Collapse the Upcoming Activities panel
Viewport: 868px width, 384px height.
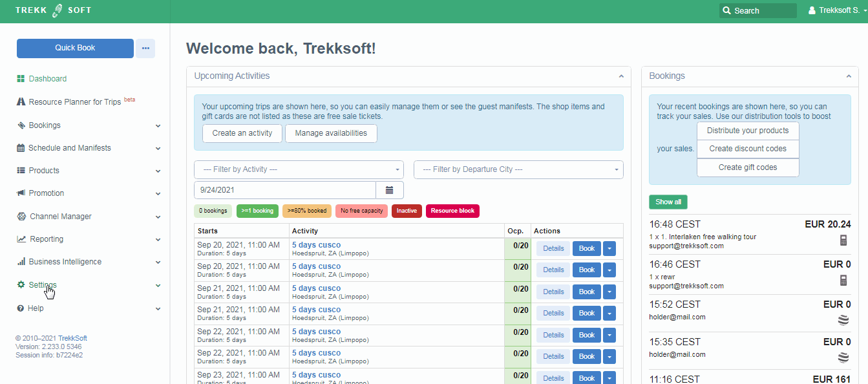coord(620,76)
